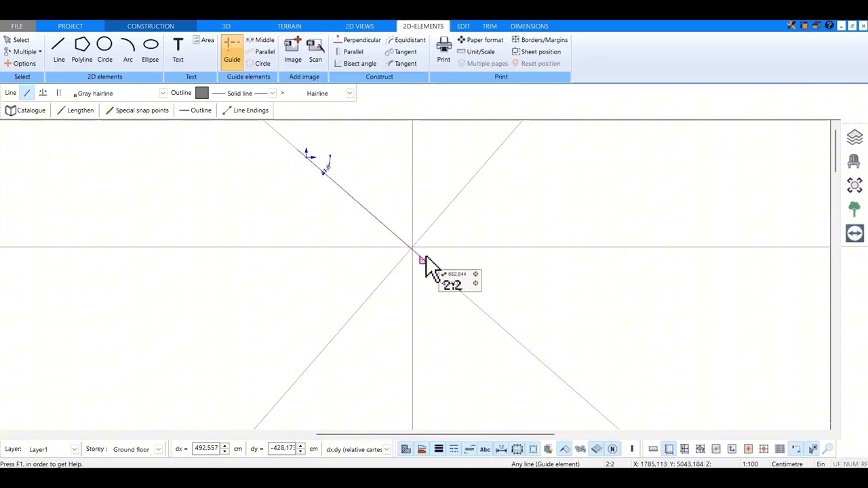Screen dimensions: 868x488
Task: Expand the relative cartesian coordinate dropdown
Action: pos(387,449)
